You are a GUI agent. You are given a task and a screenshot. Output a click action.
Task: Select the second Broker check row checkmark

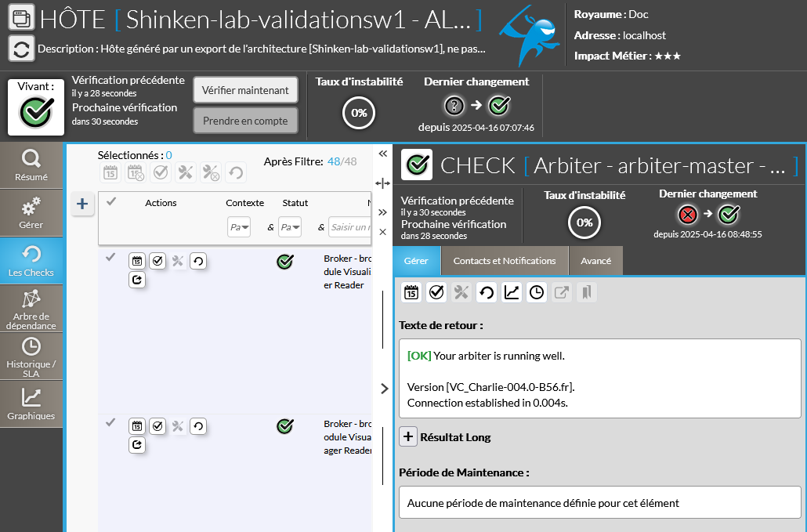110,422
